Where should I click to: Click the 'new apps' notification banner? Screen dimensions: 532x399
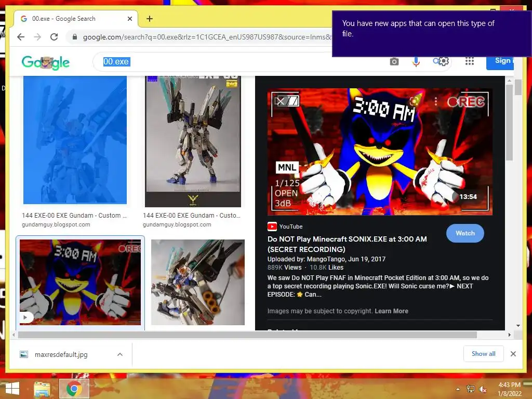(x=432, y=34)
